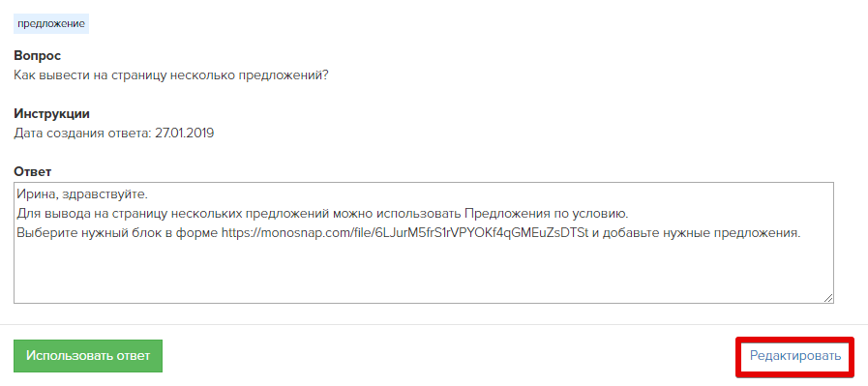Grab the text area corner grip handle
Viewport: 868px width, 386px height.
pyautogui.click(x=828, y=298)
